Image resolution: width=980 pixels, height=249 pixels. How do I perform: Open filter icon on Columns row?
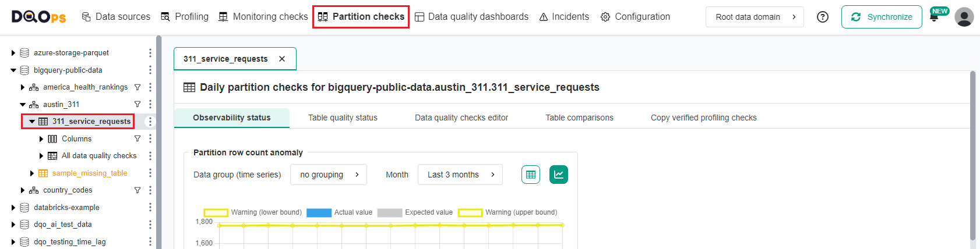(138, 139)
